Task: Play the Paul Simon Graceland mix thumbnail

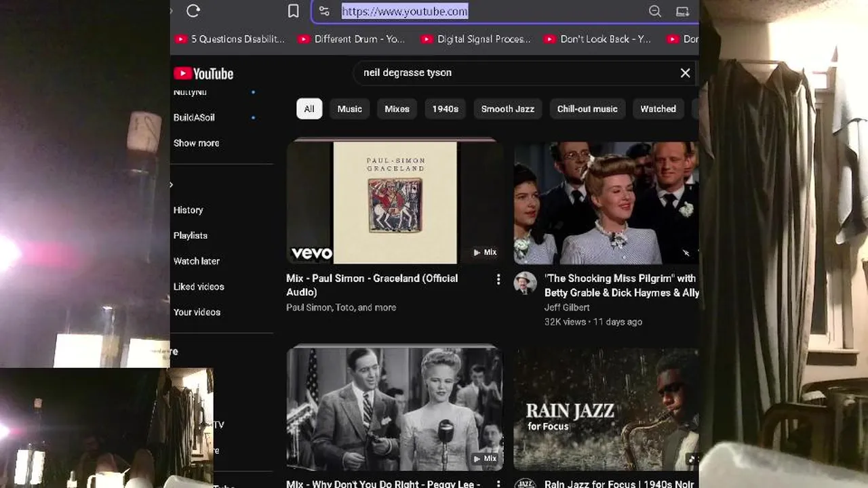Action: click(x=395, y=201)
